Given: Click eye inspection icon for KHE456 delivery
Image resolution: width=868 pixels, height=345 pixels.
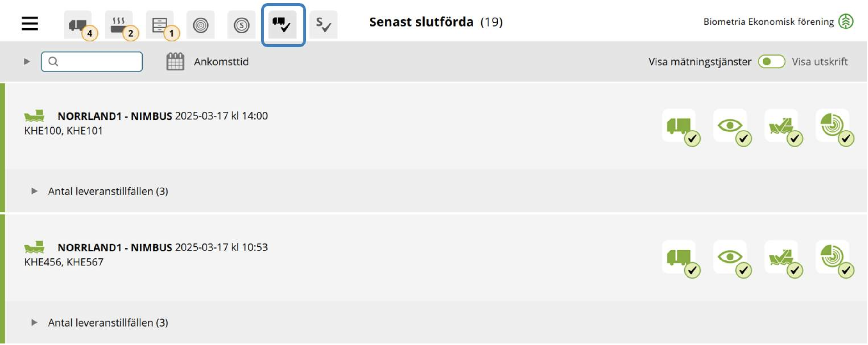Looking at the screenshot, I should coord(732,259).
